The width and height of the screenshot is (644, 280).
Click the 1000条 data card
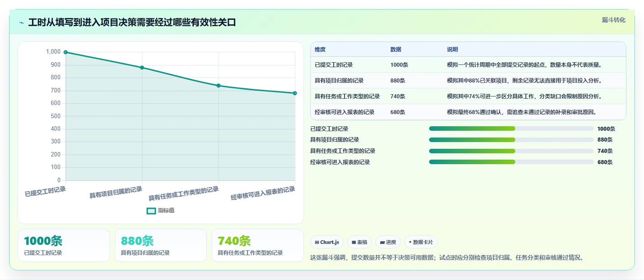64,245
